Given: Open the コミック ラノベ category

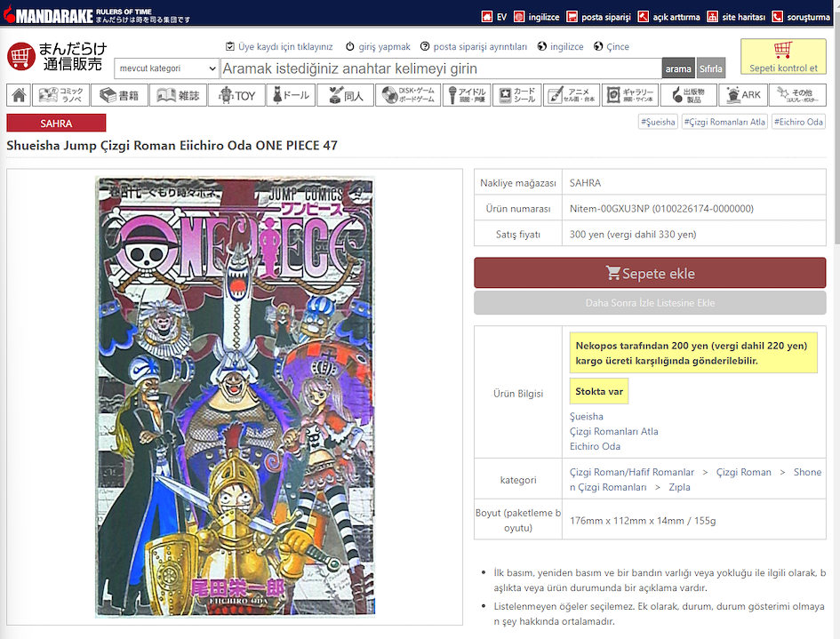Looking at the screenshot, I should 60,95.
